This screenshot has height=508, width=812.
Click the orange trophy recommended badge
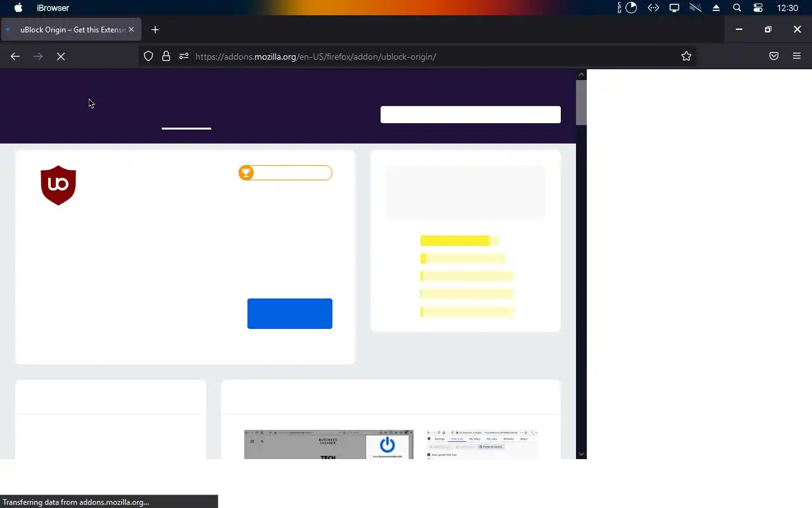[285, 173]
